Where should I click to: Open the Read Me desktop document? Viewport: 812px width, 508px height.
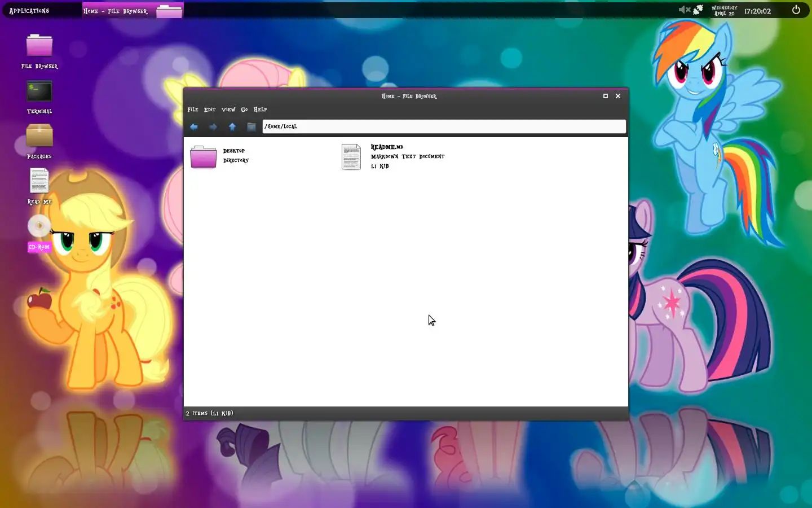(39, 181)
